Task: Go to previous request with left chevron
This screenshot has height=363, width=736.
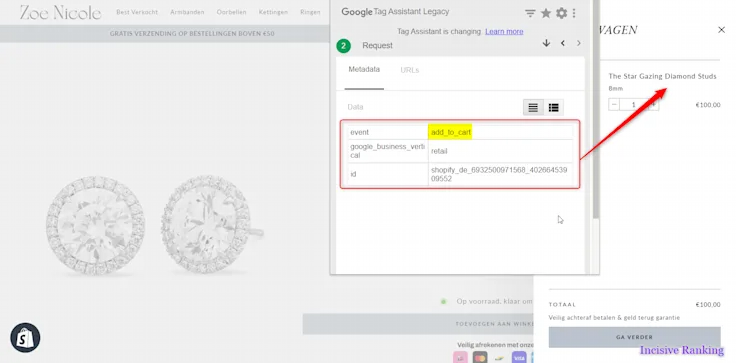Action: [562, 43]
